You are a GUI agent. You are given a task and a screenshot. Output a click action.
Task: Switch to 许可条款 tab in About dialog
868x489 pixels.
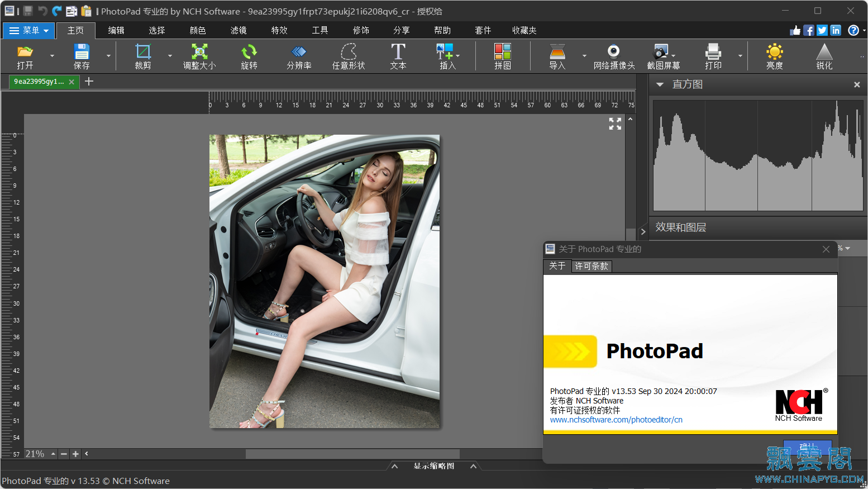pos(592,266)
